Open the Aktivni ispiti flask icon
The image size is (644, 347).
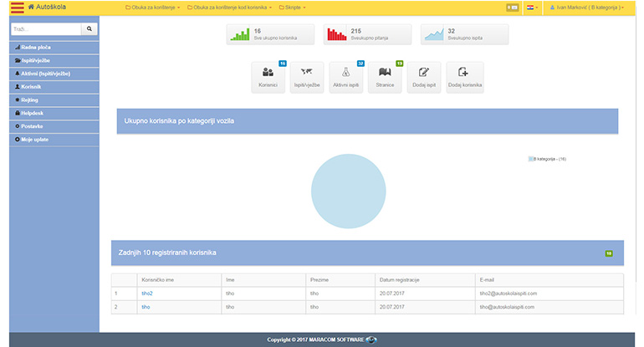[346, 74]
